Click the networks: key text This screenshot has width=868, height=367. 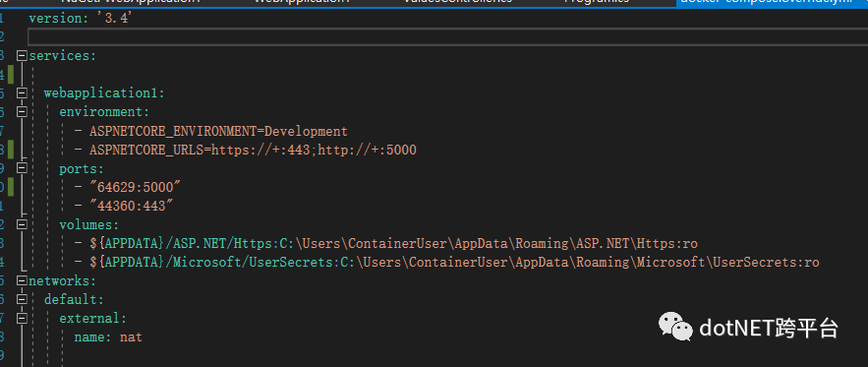(63, 280)
